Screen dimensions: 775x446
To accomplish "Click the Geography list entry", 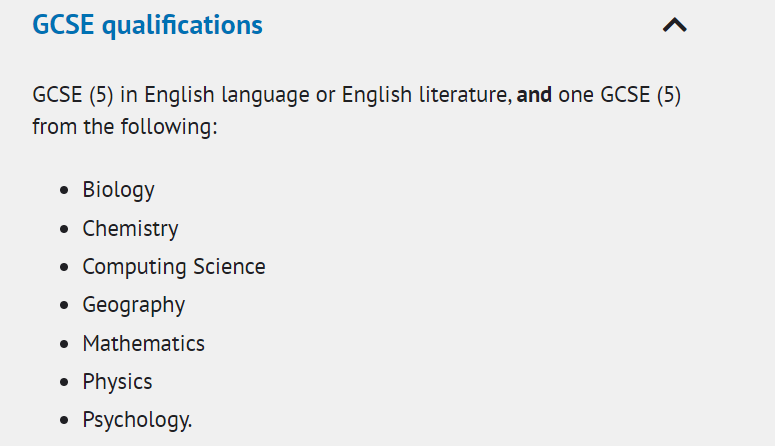I will (134, 305).
